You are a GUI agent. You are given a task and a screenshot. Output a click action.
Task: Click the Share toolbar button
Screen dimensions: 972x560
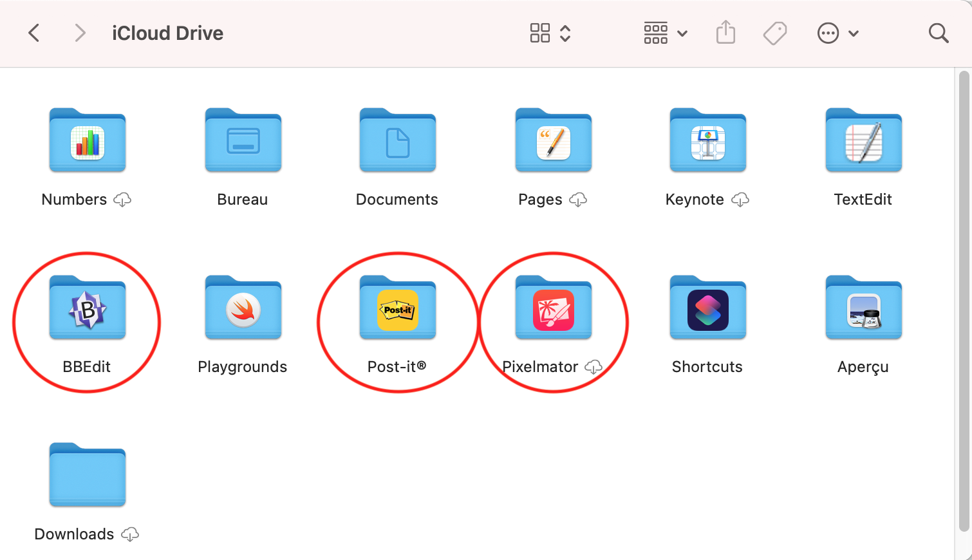pos(725,32)
